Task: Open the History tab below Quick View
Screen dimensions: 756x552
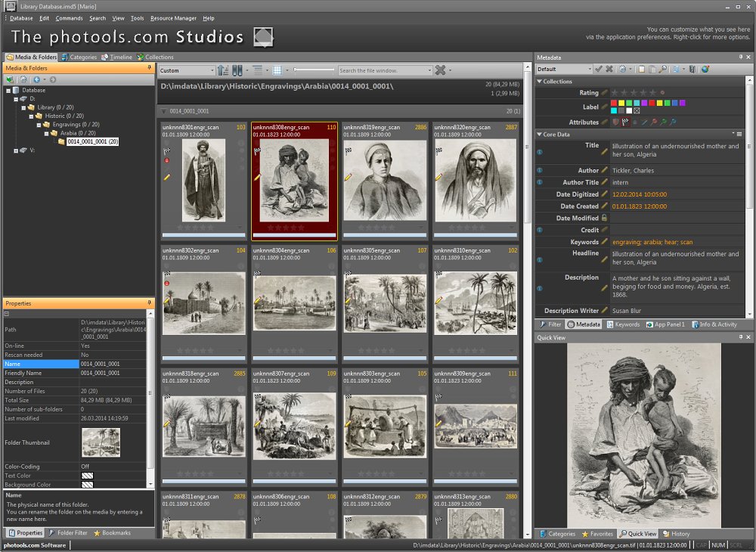Action: click(x=677, y=534)
